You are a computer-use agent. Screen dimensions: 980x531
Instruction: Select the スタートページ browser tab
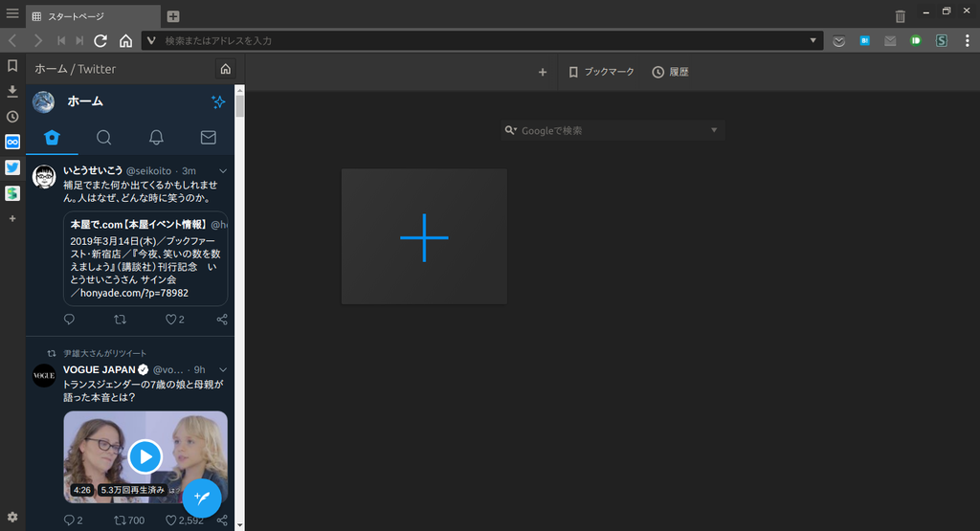[93, 17]
